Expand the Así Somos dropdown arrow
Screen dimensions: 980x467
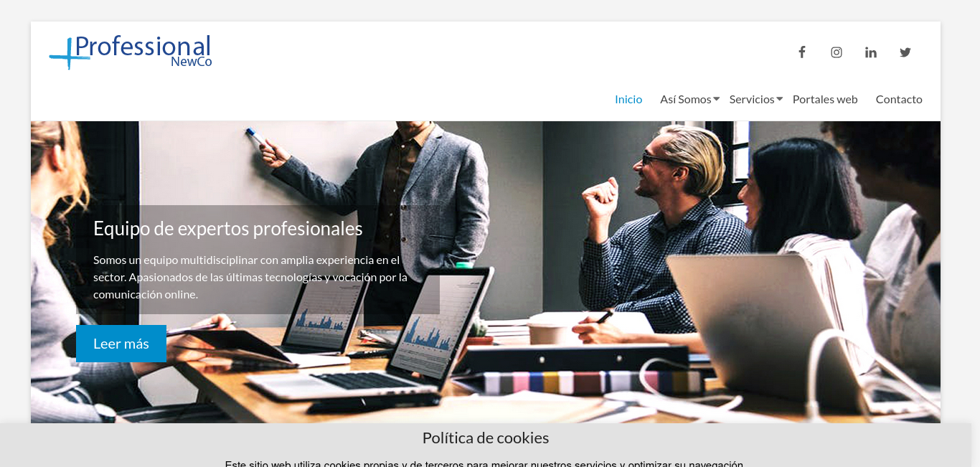click(x=716, y=99)
